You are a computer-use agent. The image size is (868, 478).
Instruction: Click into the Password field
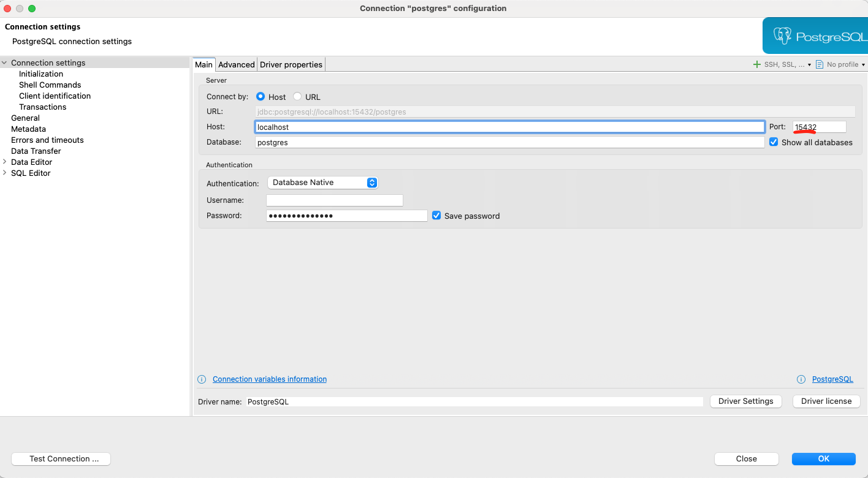pyautogui.click(x=346, y=216)
